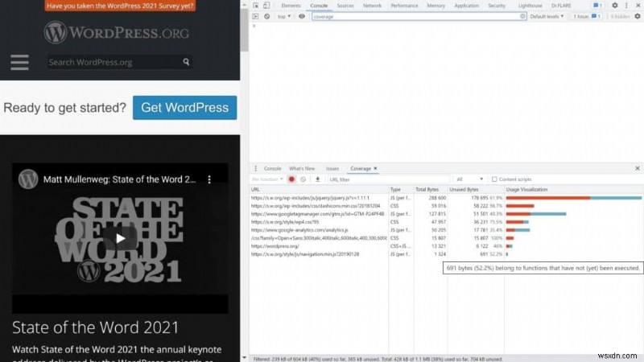Click the video title Matt Mullenweg link
Screen dimensions: 644x362
pyautogui.click(x=119, y=179)
